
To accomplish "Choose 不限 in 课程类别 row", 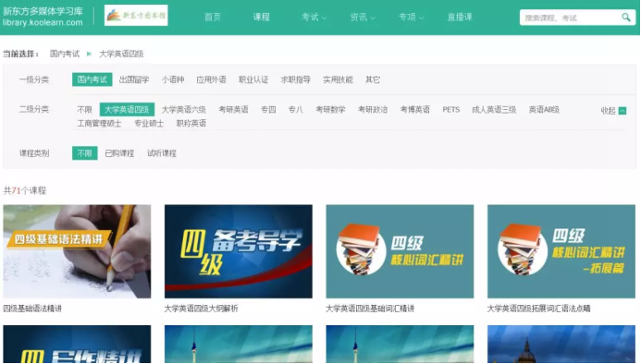I will tap(84, 152).
